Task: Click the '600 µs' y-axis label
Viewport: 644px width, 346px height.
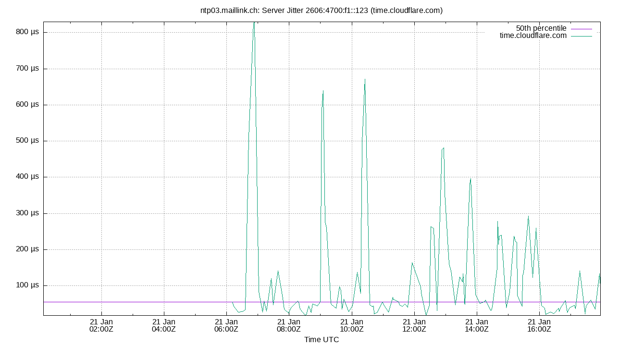Action: (27, 105)
